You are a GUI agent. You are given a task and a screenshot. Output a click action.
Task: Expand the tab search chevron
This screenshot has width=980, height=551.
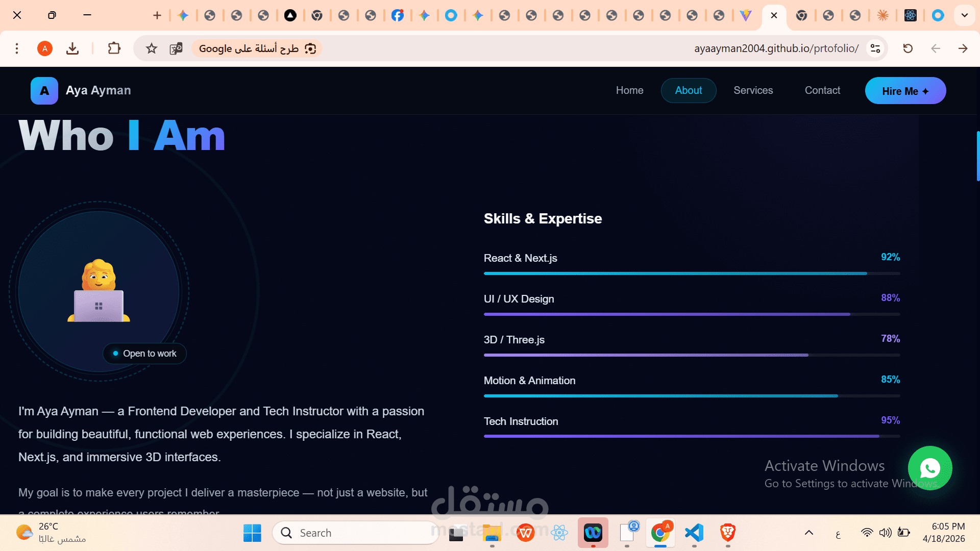(x=964, y=15)
